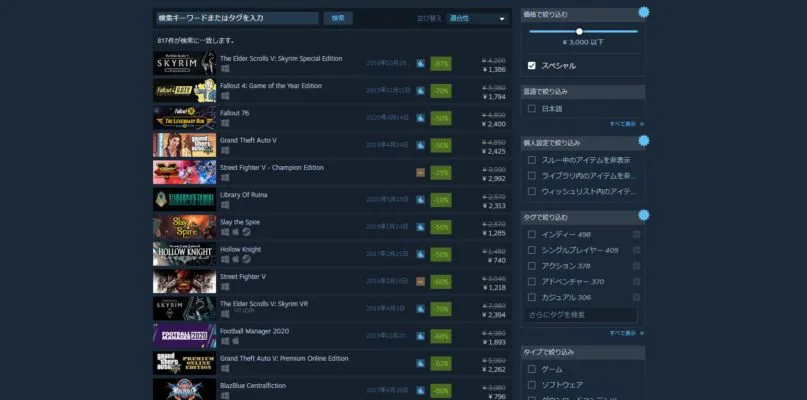This screenshot has height=400, width=807.
Task: Click the review icon in Library Of Ruina row
Action: point(420,200)
